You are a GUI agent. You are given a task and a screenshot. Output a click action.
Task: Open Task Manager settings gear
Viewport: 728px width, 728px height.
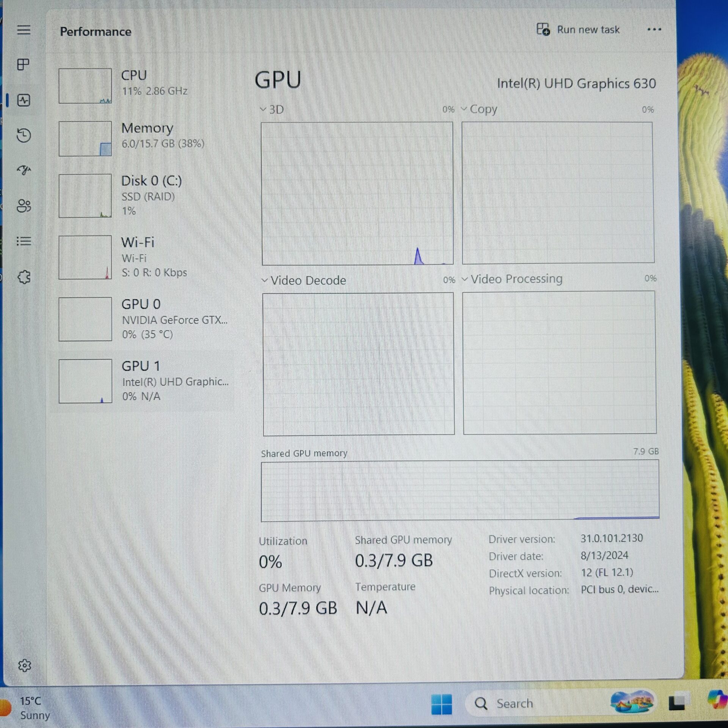pyautogui.click(x=25, y=665)
